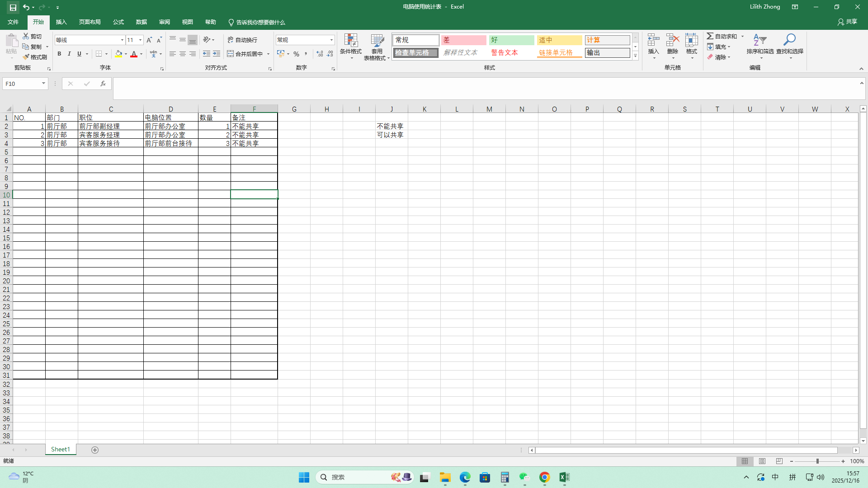Viewport: 868px width, 488px height.
Task: Click the Sort and Filter icon
Action: pyautogui.click(x=760, y=40)
